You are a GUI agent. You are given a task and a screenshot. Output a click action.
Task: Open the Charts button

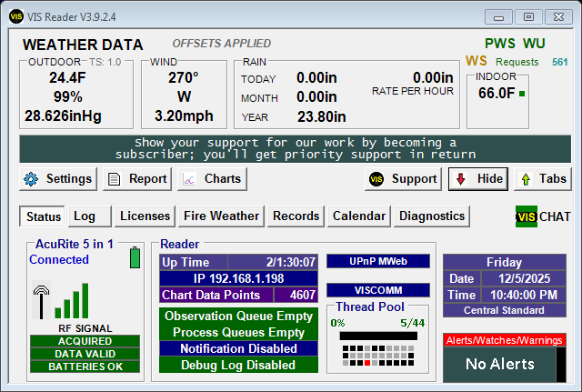(x=212, y=179)
